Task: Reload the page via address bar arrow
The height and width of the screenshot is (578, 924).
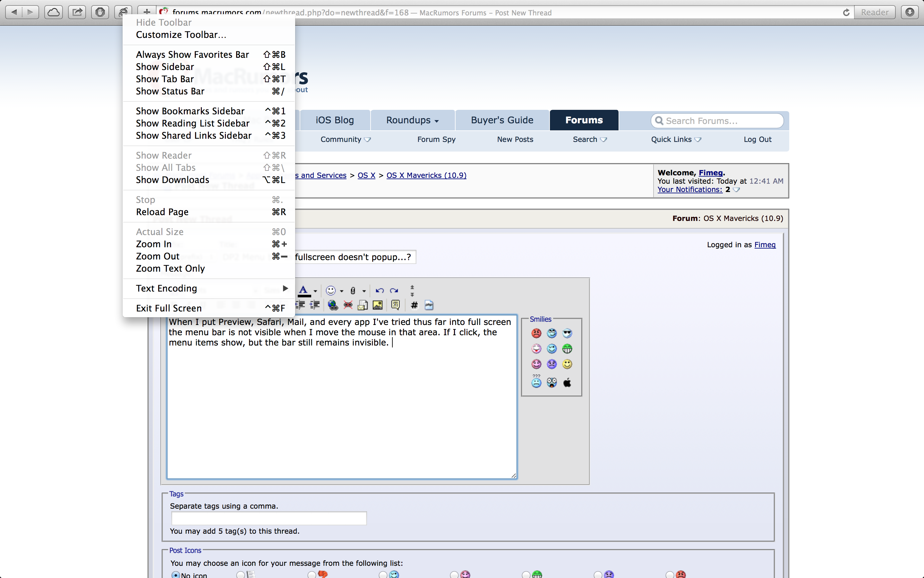Action: 846,13
